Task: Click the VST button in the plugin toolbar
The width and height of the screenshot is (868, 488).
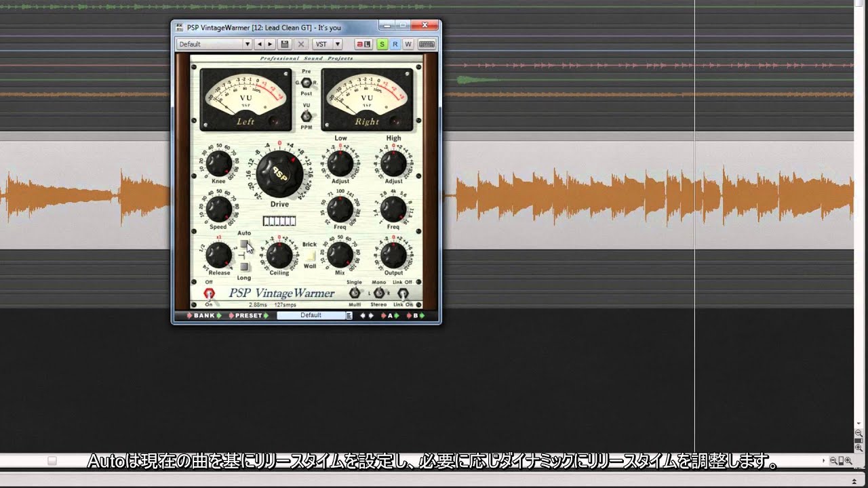Action: (x=321, y=44)
